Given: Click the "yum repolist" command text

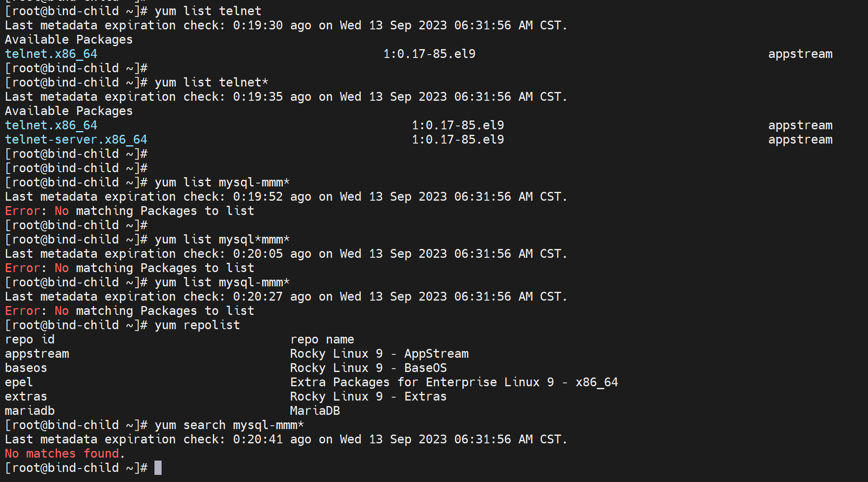Looking at the screenshot, I should click(197, 325).
